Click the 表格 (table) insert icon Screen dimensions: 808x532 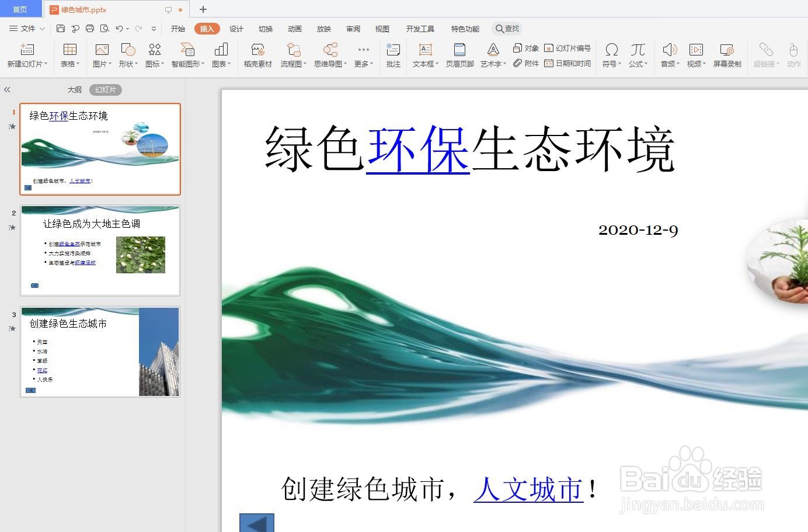(x=70, y=49)
